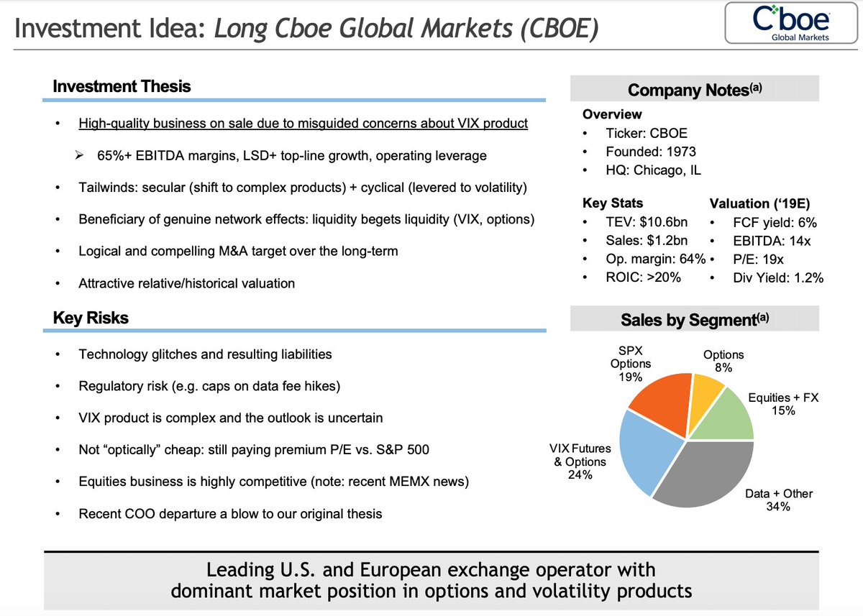Select 'Equities business is highly competitive' bullet
This screenshot has width=863, height=616.
pyautogui.click(x=273, y=482)
